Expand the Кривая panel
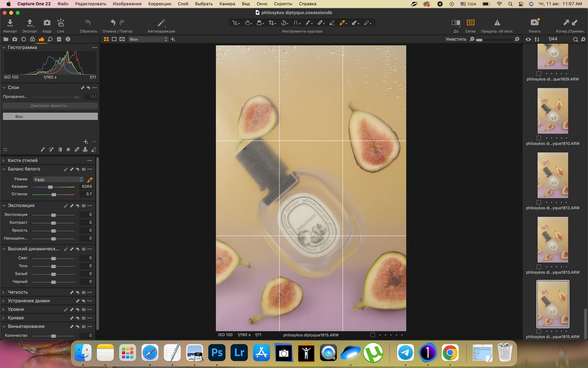588x368 pixels. click(3, 318)
